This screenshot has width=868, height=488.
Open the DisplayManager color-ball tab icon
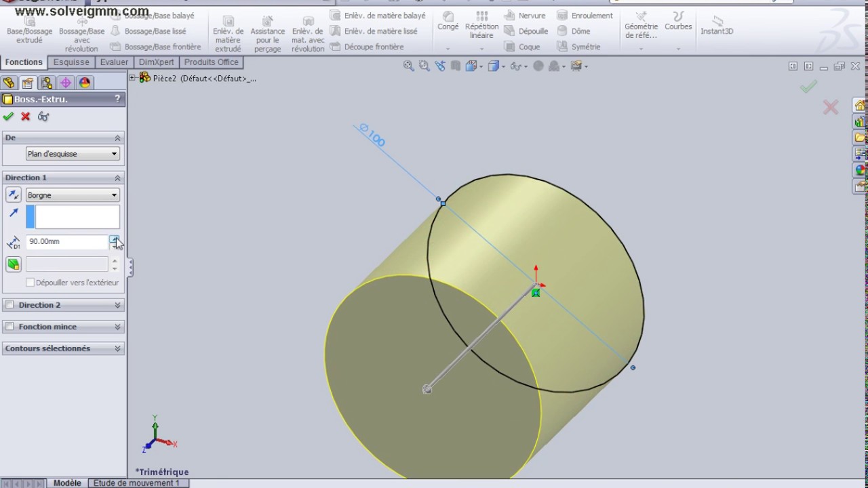tap(85, 83)
